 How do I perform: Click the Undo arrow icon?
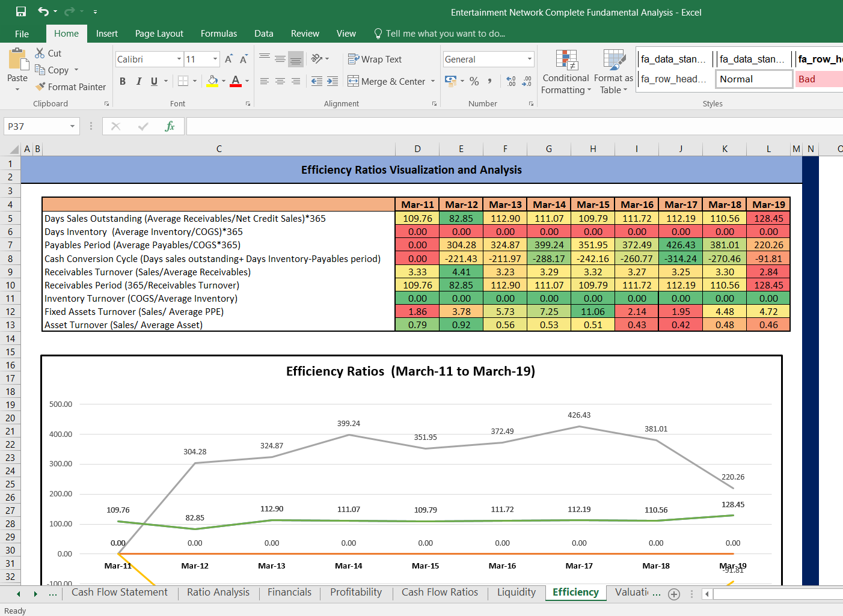pyautogui.click(x=43, y=11)
